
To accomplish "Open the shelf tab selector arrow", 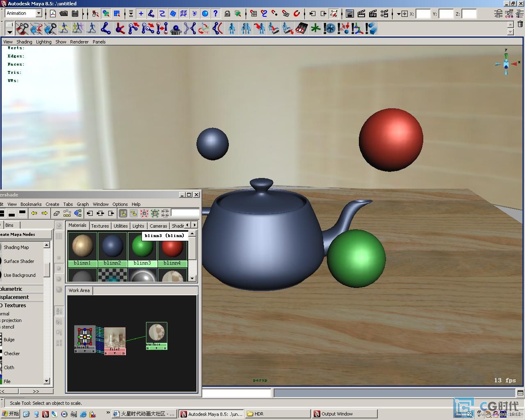I will coord(9,32).
